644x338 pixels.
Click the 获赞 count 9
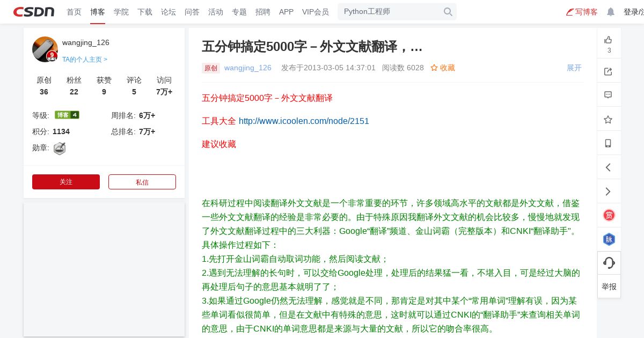(104, 92)
